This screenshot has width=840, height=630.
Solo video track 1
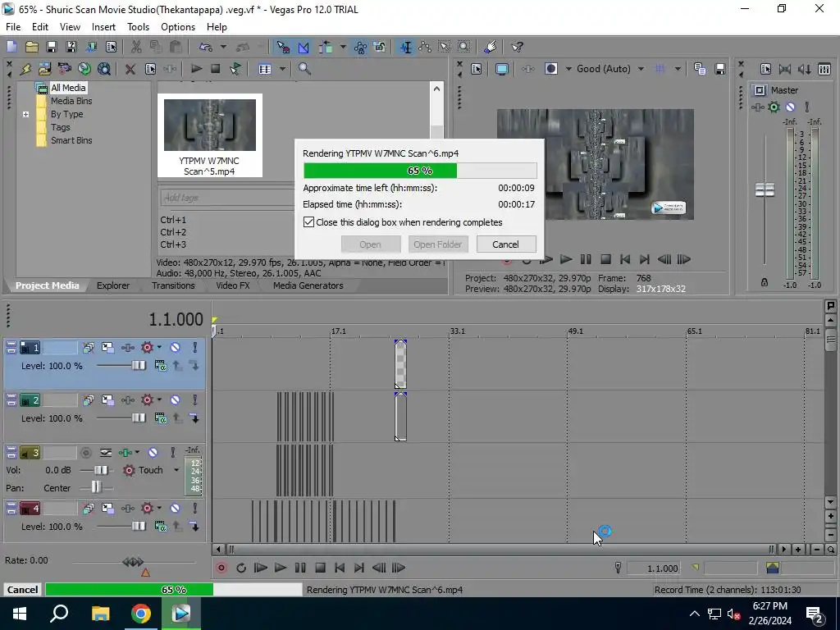pos(195,348)
